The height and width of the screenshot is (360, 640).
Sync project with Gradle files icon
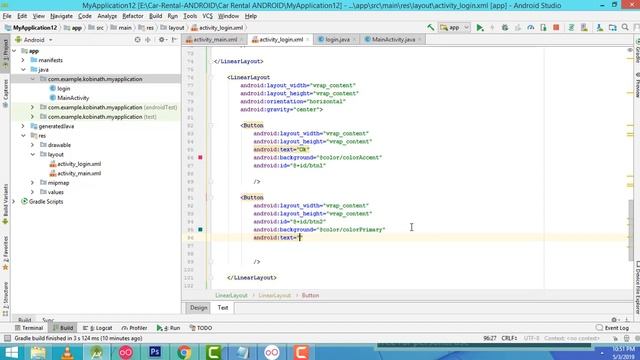coord(571,27)
